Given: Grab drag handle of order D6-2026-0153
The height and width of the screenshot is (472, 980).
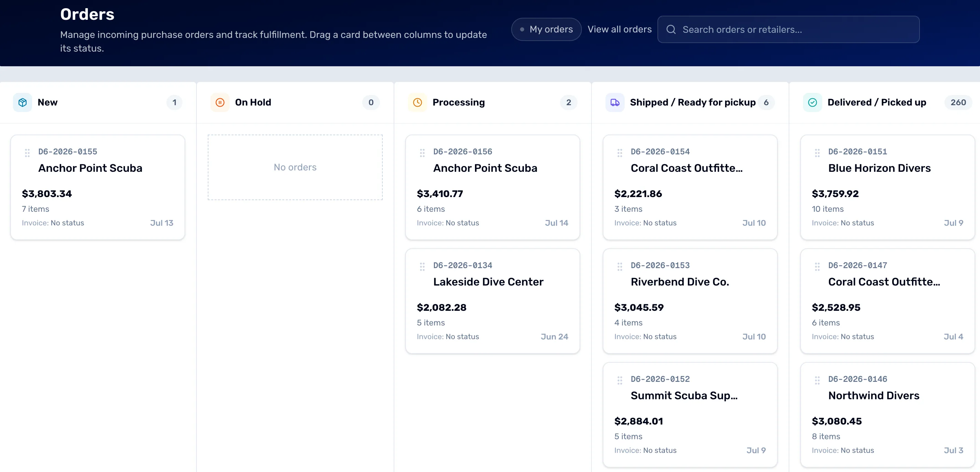Looking at the screenshot, I should pyautogui.click(x=620, y=267).
